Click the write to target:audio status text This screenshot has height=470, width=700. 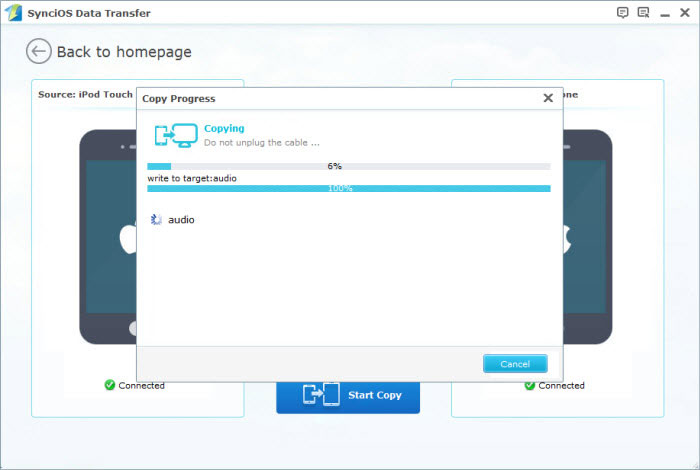[x=192, y=178]
